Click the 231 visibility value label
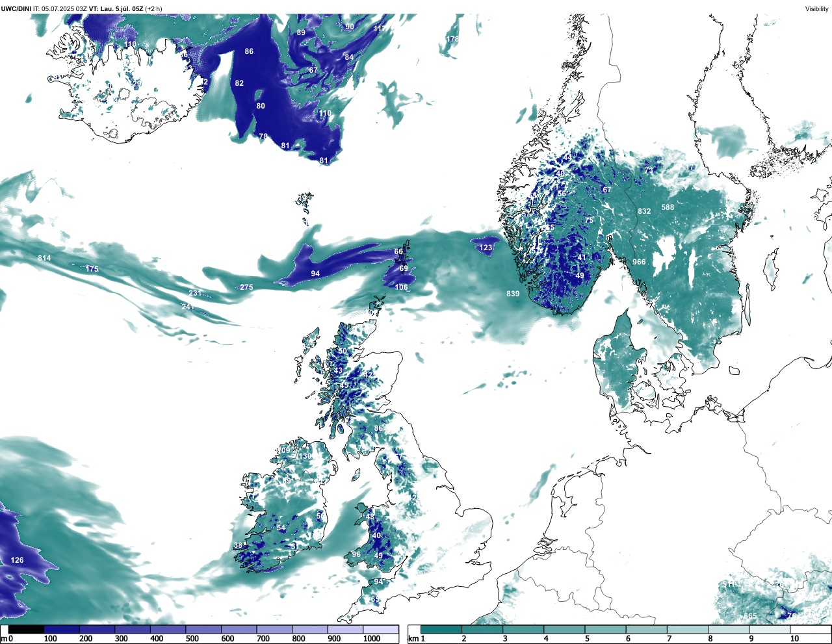This screenshot has height=644, width=832. 195,294
